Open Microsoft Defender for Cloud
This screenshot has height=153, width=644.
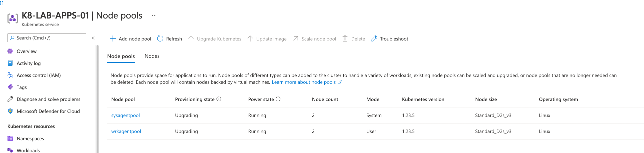pos(48,111)
